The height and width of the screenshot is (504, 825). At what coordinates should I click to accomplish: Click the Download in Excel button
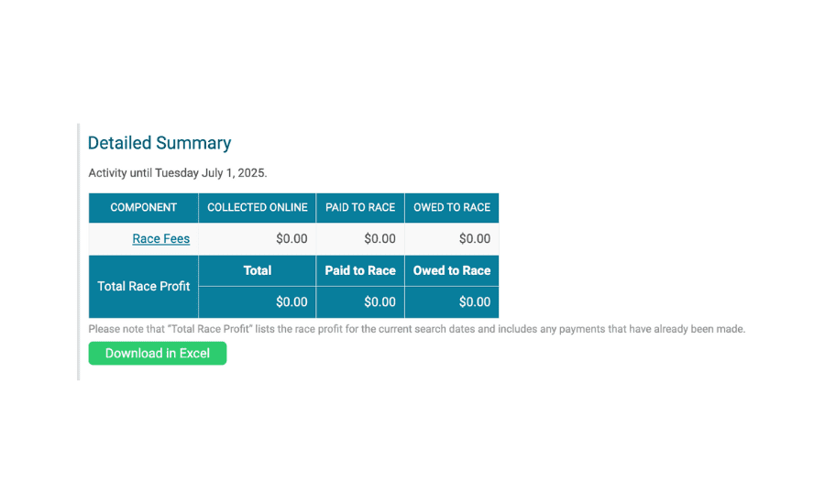tap(158, 353)
